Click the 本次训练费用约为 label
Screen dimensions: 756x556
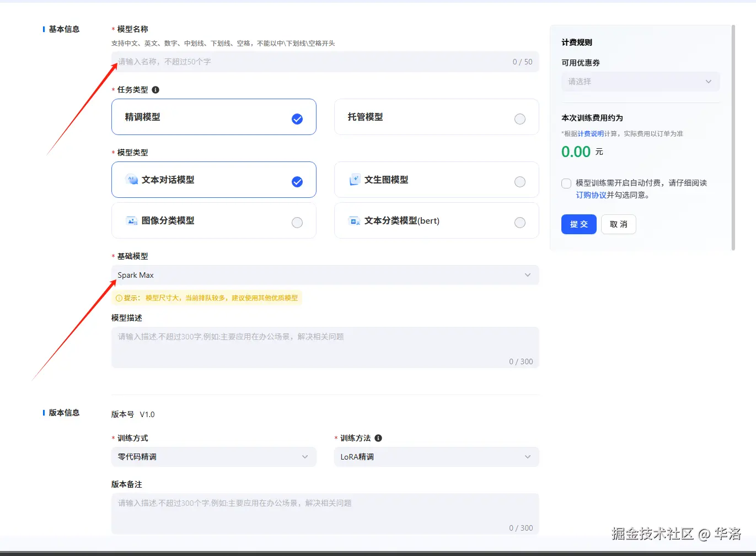click(592, 118)
